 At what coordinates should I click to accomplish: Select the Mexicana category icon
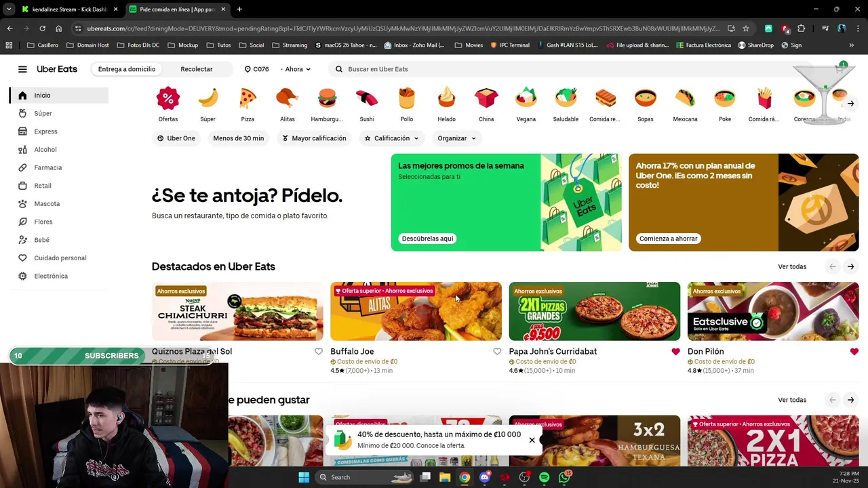point(685,99)
